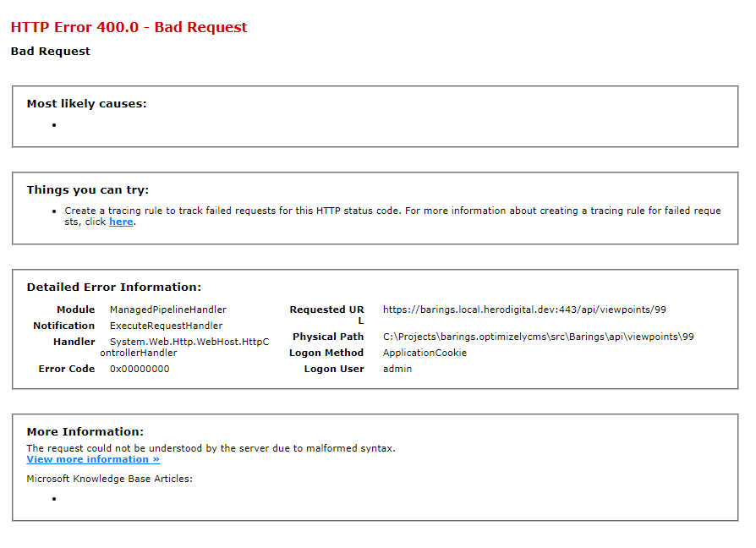Viewport: 756px width, 548px height.
Task: Click the 'Microsoft Knowledge Base Articles:' text
Action: click(109, 479)
